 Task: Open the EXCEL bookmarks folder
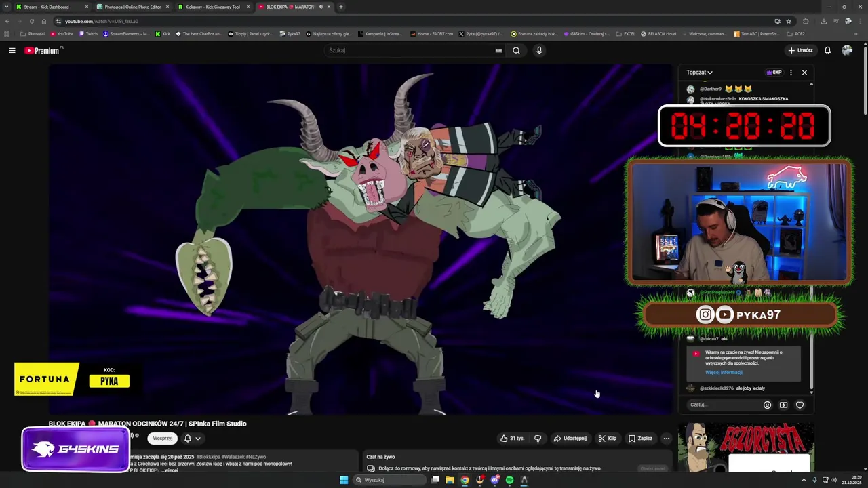(x=626, y=33)
